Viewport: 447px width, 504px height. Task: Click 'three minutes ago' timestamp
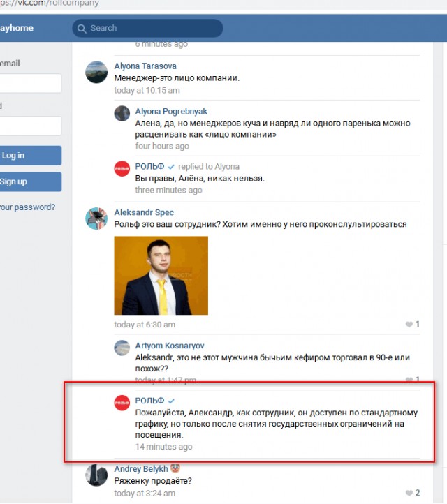(168, 191)
